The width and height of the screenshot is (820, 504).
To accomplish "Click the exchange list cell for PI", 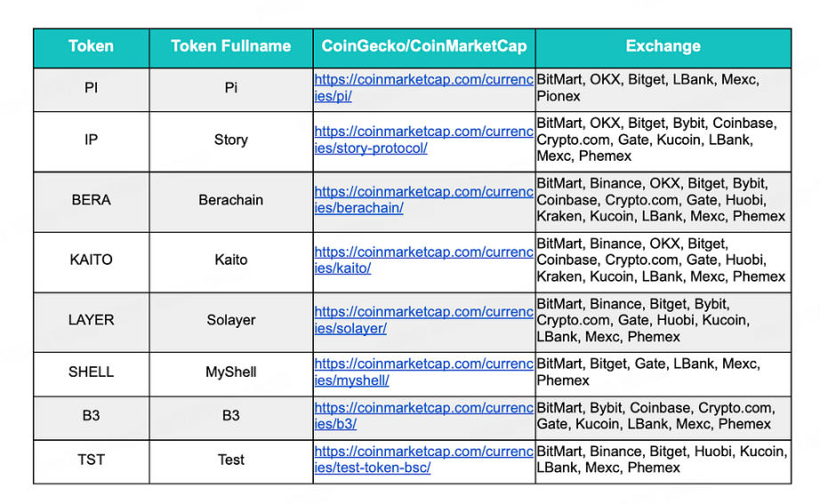I will 663,88.
